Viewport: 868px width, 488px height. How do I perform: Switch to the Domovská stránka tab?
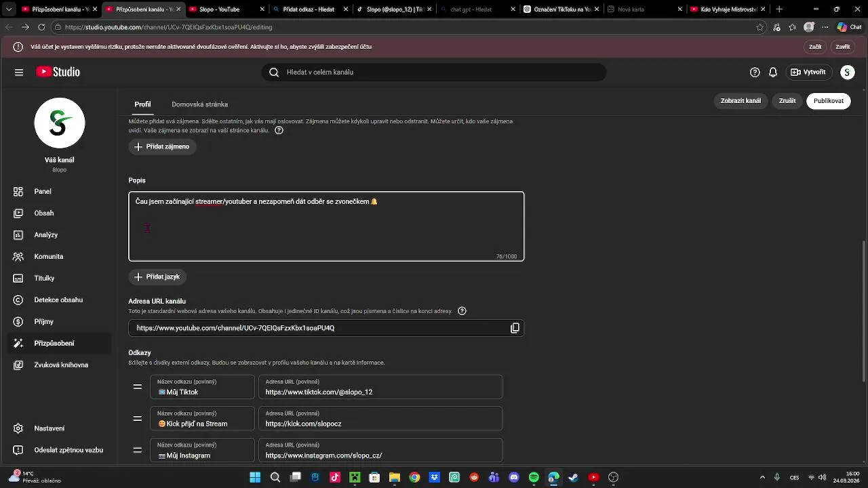pos(199,104)
